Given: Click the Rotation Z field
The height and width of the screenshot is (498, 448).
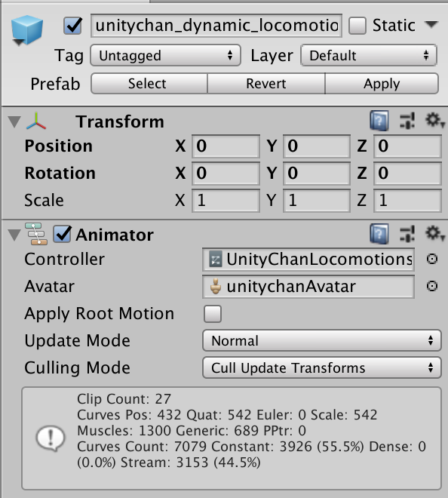Looking at the screenshot, I should click(x=408, y=173).
